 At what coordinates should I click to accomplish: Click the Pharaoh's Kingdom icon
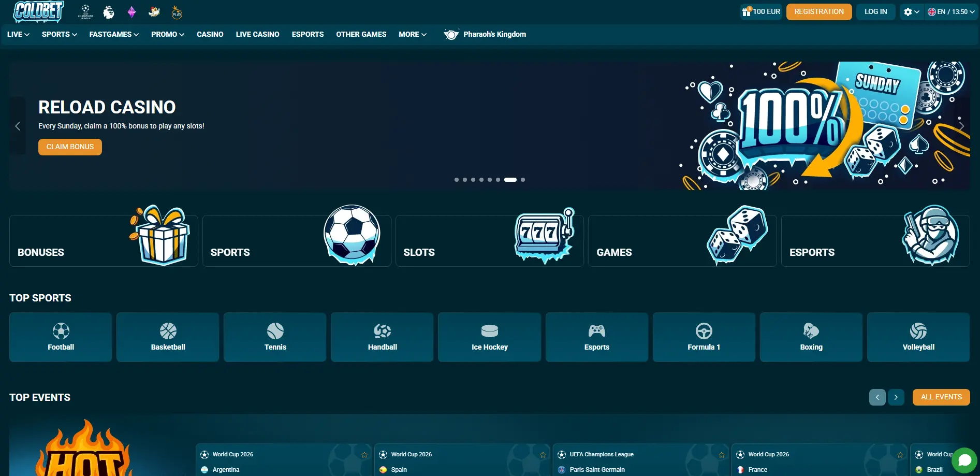click(x=451, y=34)
